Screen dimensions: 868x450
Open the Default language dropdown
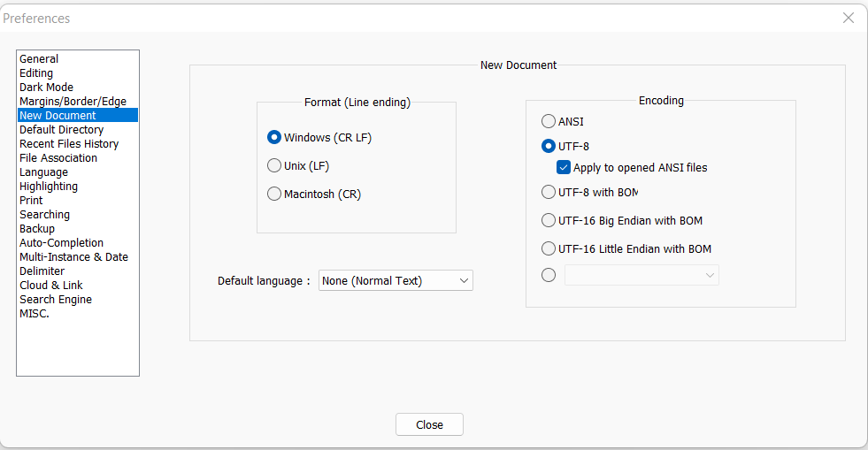point(396,280)
